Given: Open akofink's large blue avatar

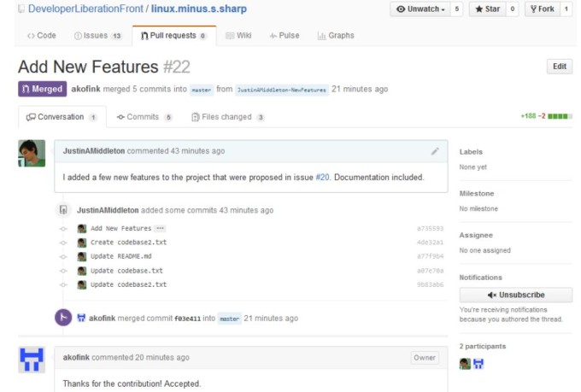Looking at the screenshot, I should pyautogui.click(x=32, y=360).
